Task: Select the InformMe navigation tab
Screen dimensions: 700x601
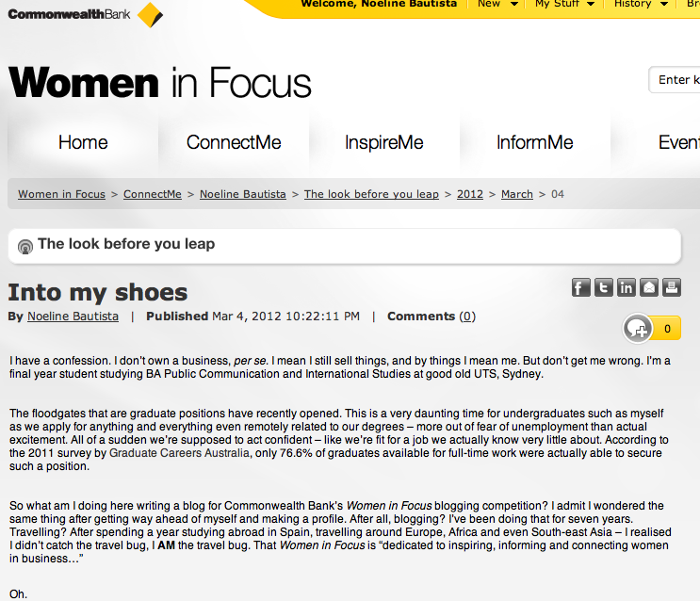Action: [x=535, y=142]
